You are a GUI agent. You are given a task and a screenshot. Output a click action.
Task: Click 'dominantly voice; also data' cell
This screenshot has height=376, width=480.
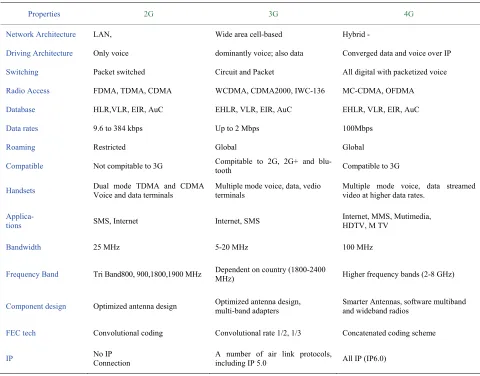[259, 53]
